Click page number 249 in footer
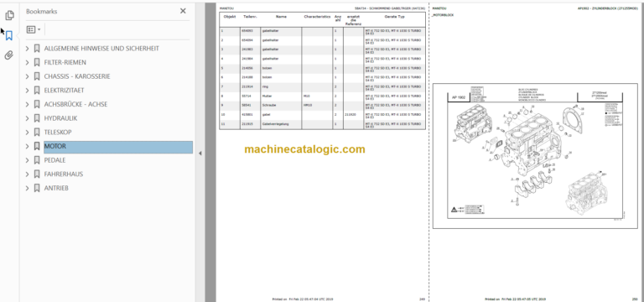The height and width of the screenshot is (302, 644). (x=422, y=299)
